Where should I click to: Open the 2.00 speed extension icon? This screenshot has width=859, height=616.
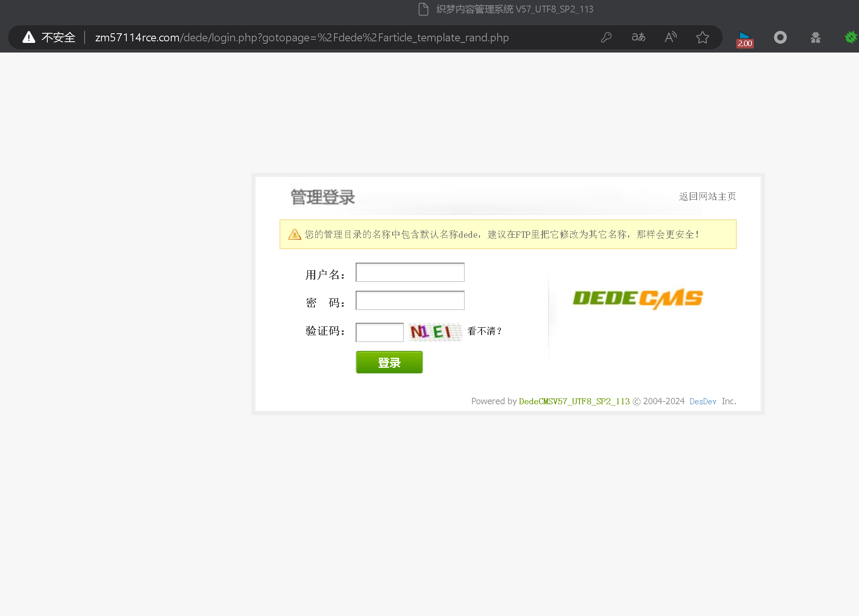(745, 38)
